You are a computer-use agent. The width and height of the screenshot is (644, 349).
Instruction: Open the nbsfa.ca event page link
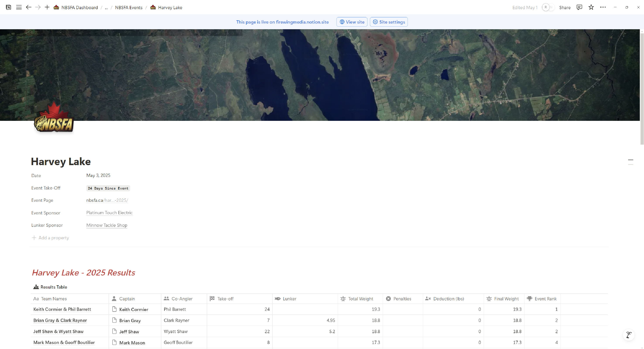click(x=107, y=200)
